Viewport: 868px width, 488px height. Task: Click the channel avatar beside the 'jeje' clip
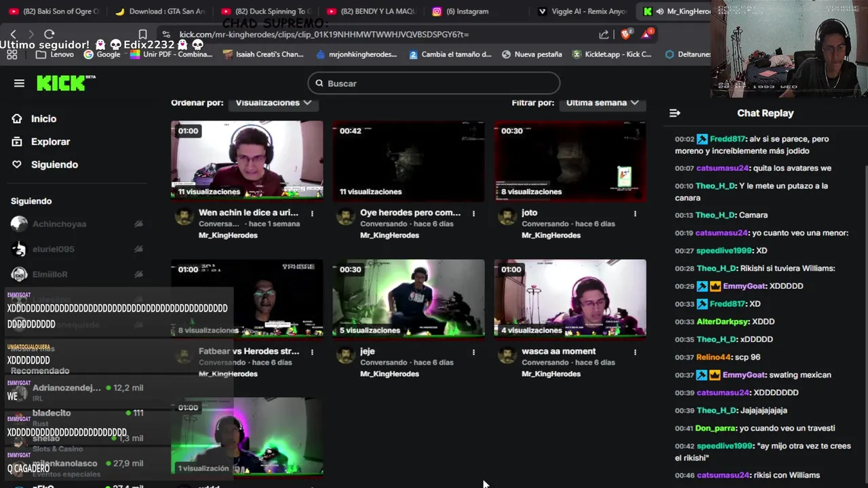pyautogui.click(x=345, y=355)
